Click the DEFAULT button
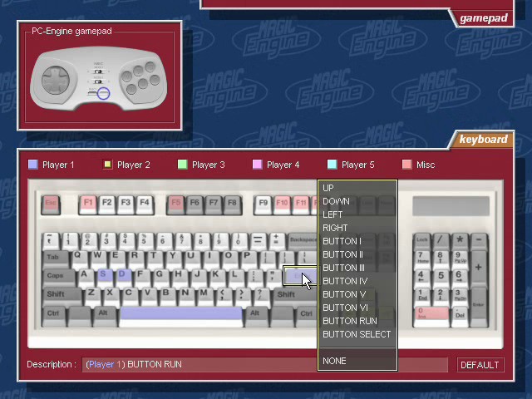The width and height of the screenshot is (532, 399). [480, 365]
